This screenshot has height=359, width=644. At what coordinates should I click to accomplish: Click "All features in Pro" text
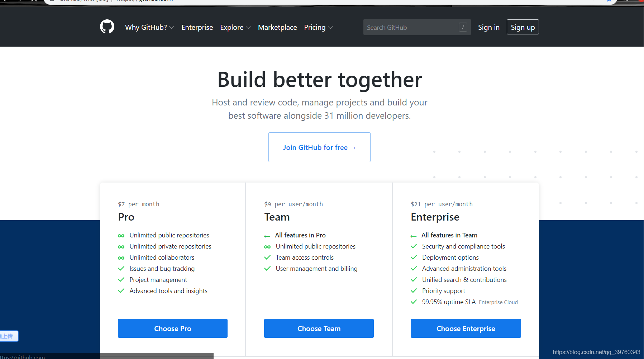(x=300, y=235)
